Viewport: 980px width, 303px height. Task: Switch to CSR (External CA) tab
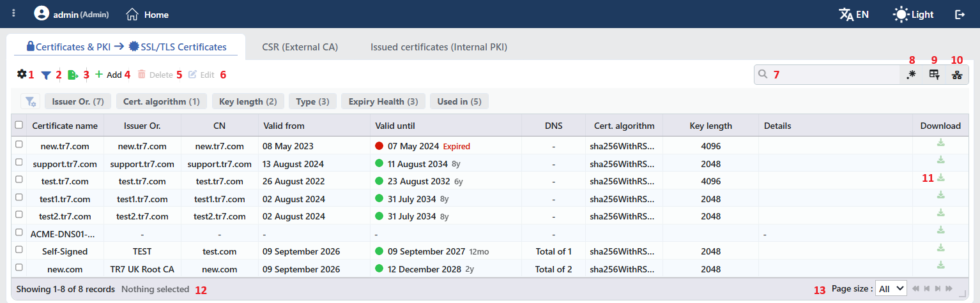[300, 47]
